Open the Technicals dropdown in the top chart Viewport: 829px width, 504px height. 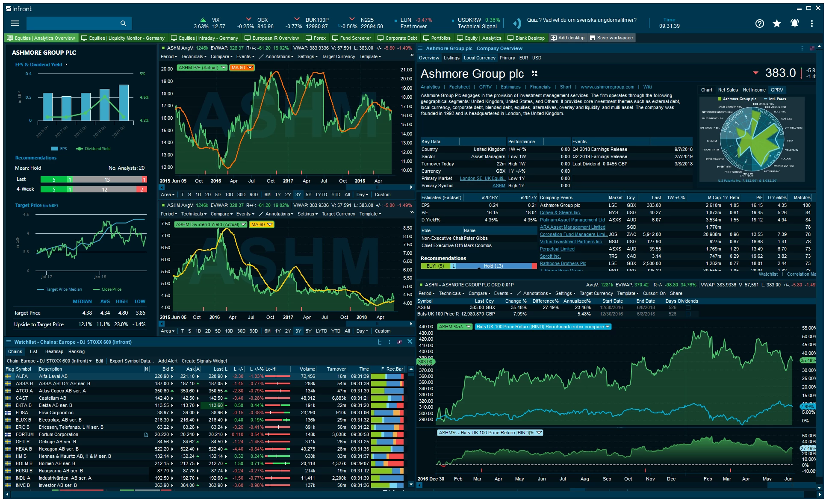(194, 57)
